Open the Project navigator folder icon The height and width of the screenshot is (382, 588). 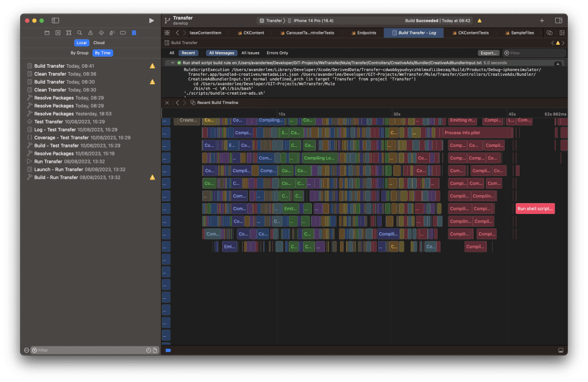point(47,33)
